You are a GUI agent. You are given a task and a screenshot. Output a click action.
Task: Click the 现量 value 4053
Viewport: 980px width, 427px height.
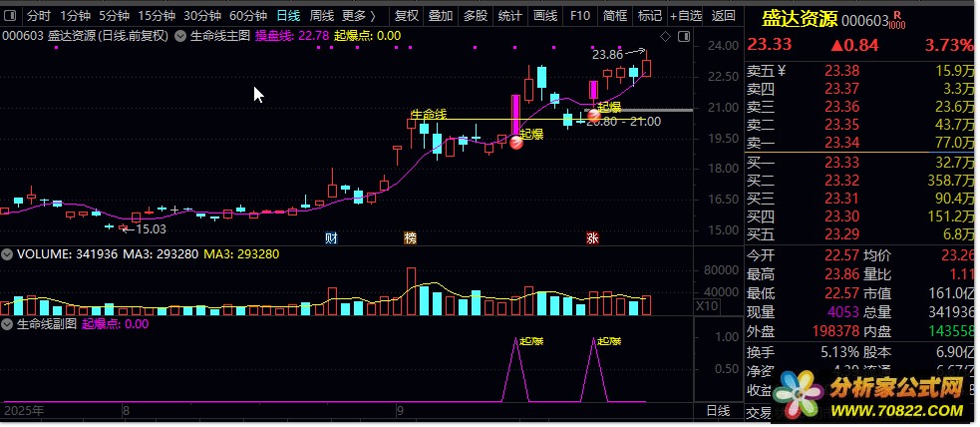pos(843,312)
